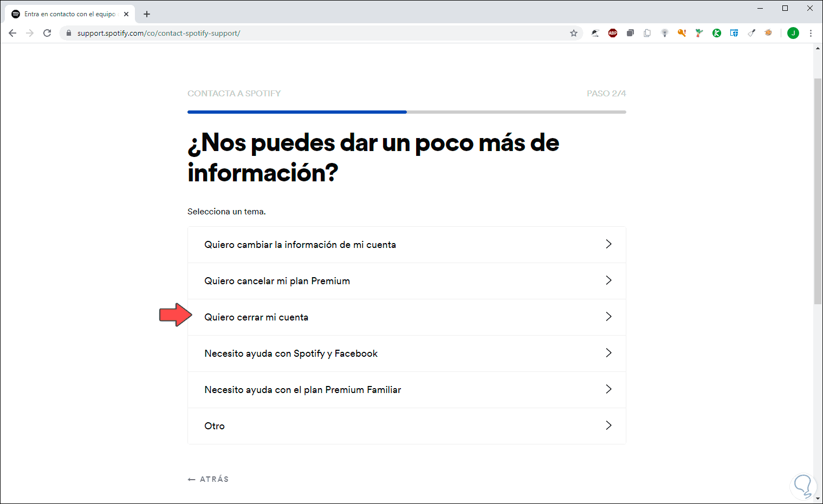Open the green J profile avatar
This screenshot has height=504, width=823.
pos(793,33)
